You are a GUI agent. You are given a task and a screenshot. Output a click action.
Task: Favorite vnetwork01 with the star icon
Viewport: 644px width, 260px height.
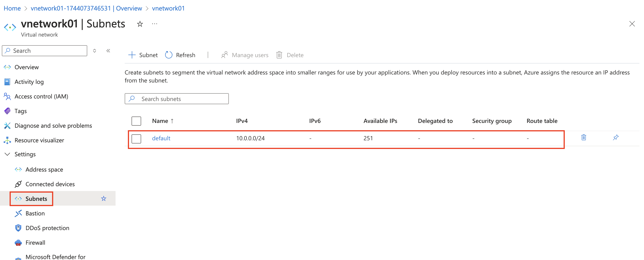coord(140,24)
